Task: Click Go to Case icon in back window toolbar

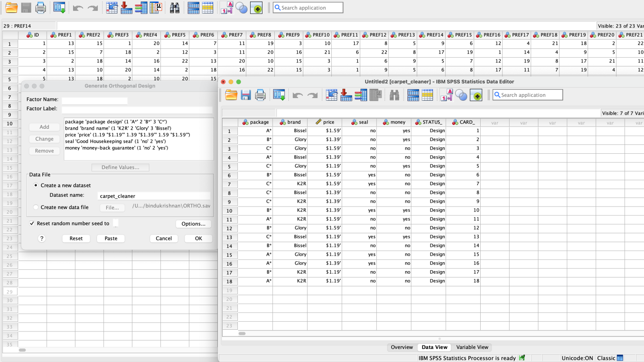Action: click(x=112, y=8)
